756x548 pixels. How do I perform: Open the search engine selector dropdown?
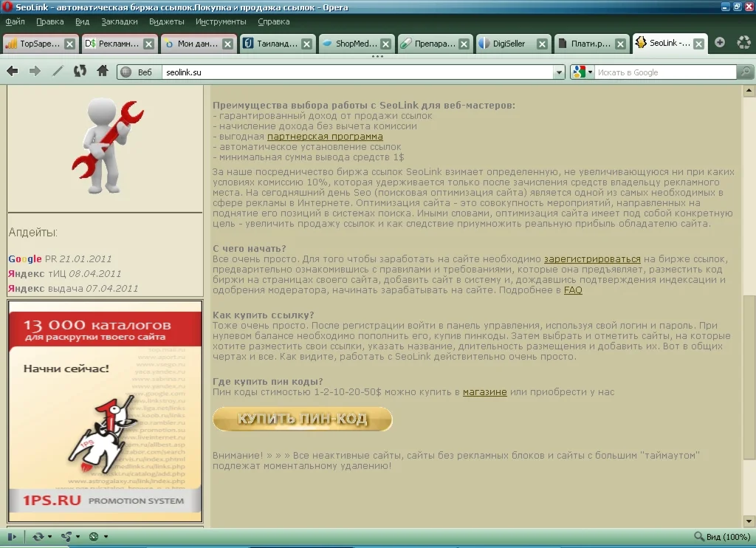(585, 72)
